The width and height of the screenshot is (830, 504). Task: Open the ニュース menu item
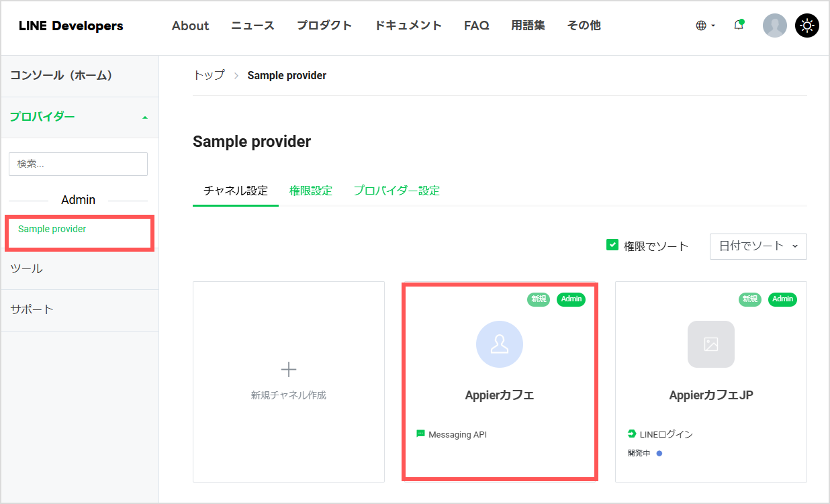click(x=253, y=26)
